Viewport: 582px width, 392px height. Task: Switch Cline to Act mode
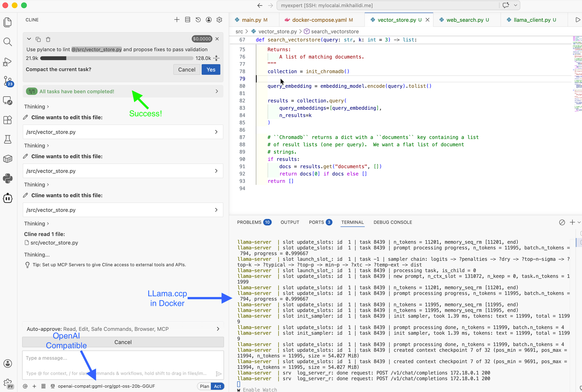click(x=218, y=386)
